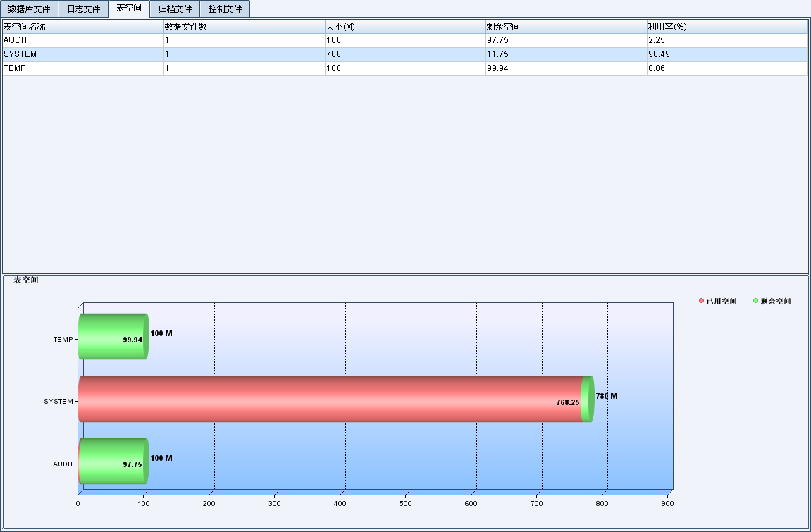Click the 768.25 label on SYSTEM bar

pyautogui.click(x=567, y=402)
